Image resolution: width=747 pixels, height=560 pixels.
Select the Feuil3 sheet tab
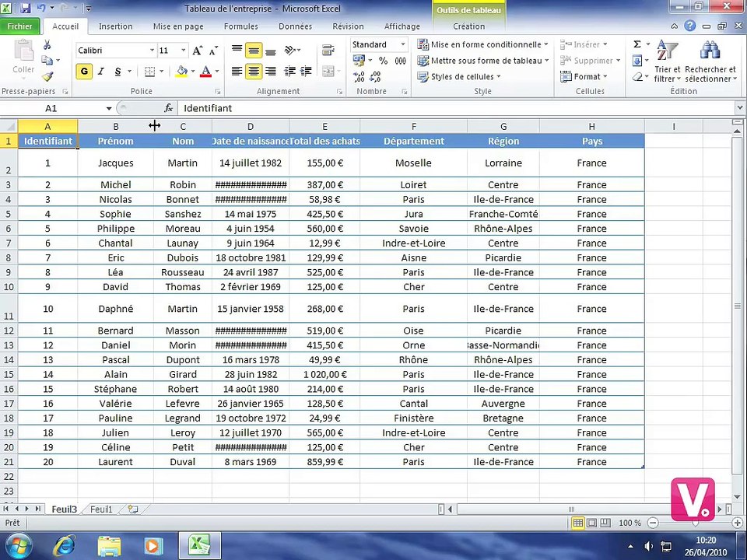pyautogui.click(x=64, y=509)
